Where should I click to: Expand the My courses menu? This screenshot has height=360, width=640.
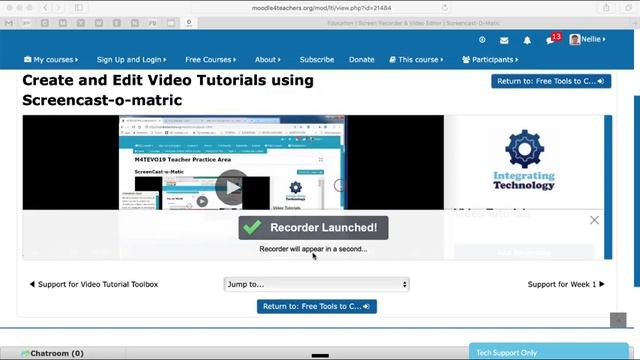51,60
